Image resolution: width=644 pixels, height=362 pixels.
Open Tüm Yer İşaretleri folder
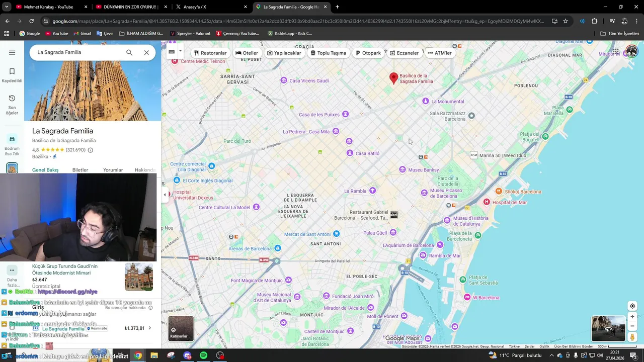point(619,33)
